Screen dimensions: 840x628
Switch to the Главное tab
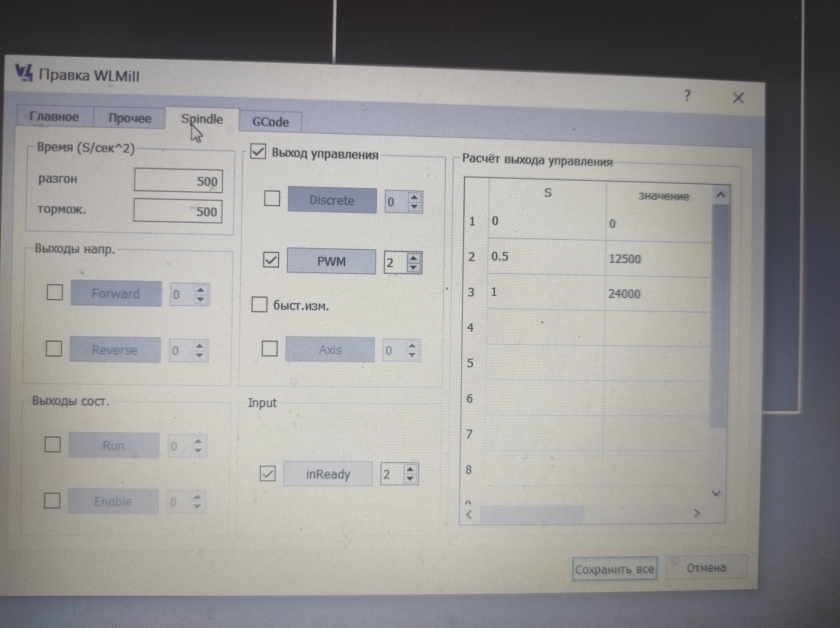(54, 116)
